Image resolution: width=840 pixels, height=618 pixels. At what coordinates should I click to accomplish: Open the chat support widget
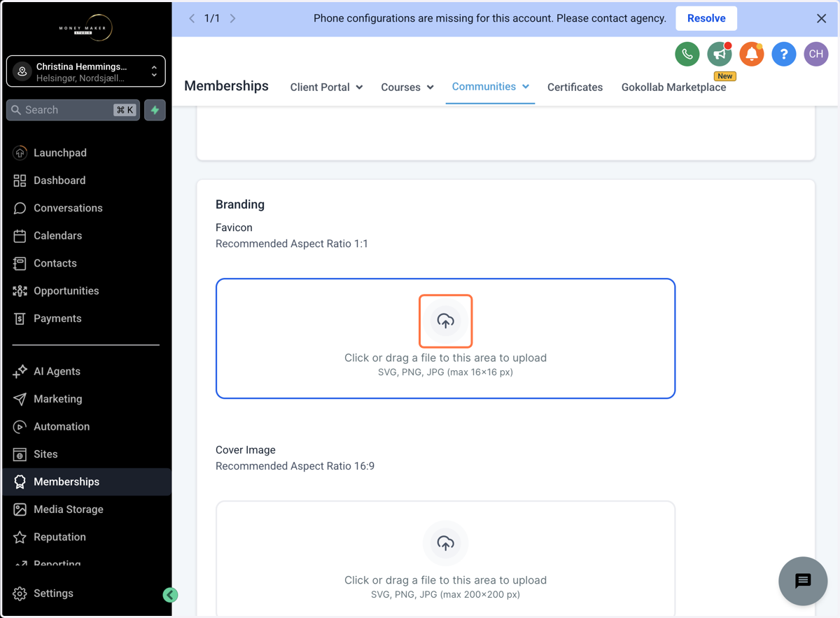point(803,581)
